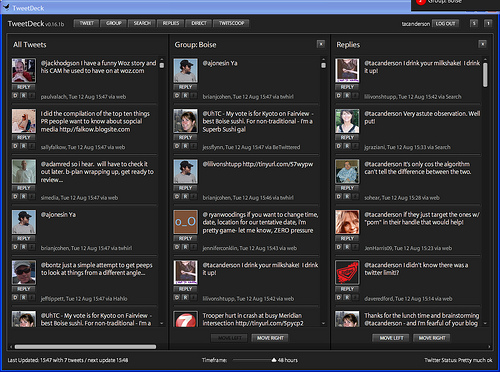Viewport: 500px width, 372px height.
Task: Click the red notification badge for Group: Boise
Action: coord(421,2)
